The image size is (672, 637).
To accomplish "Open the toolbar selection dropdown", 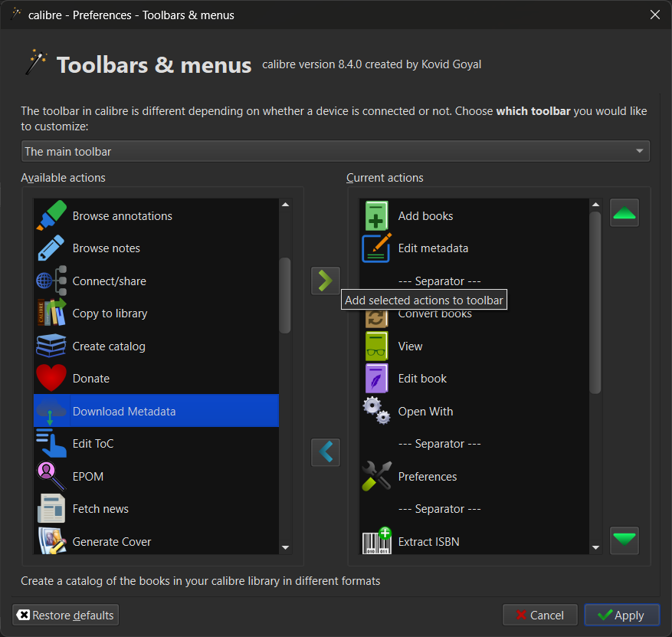I will pos(336,151).
